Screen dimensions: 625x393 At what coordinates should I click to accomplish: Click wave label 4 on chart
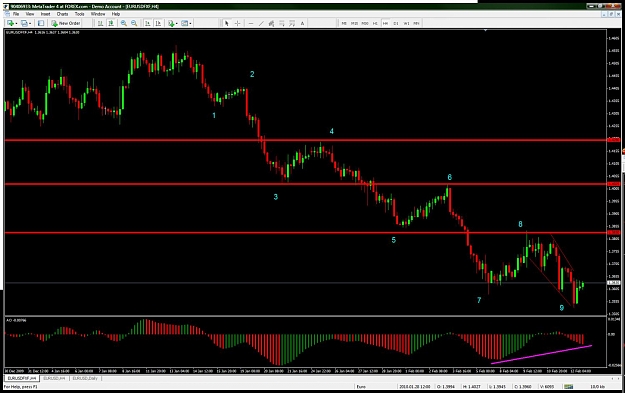(331, 131)
